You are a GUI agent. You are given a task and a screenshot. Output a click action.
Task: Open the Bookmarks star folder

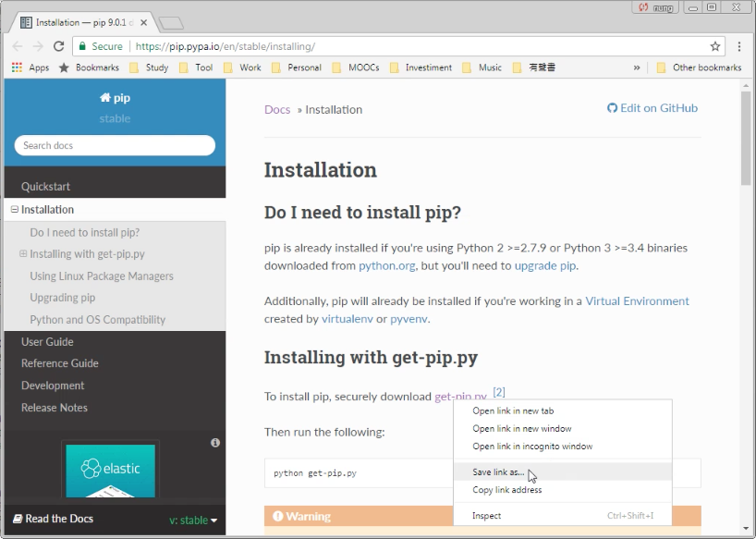(89, 67)
